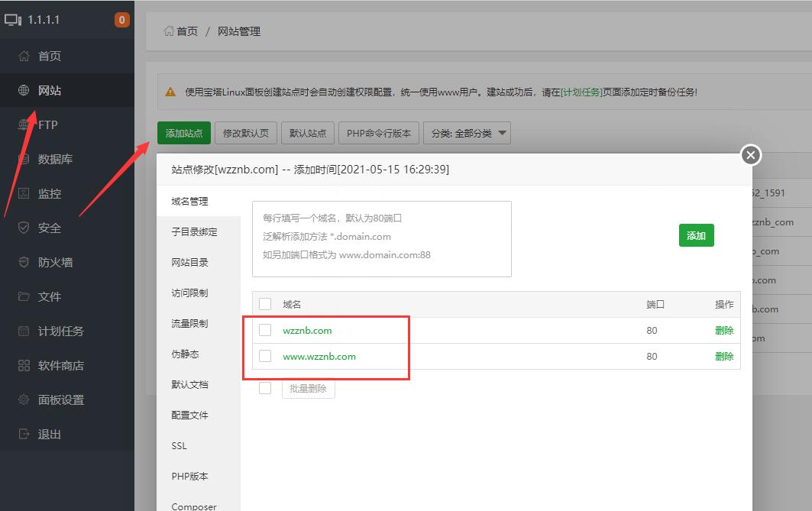Delete the wzznb.com domain row

coord(724,330)
